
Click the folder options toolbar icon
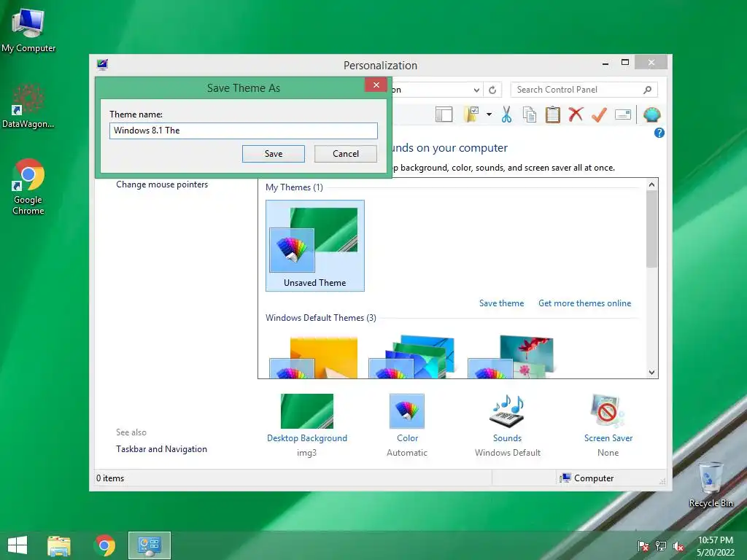471,114
